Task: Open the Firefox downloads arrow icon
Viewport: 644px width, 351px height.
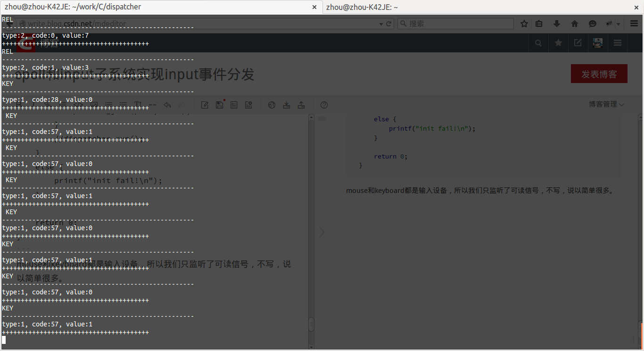Action: point(557,24)
